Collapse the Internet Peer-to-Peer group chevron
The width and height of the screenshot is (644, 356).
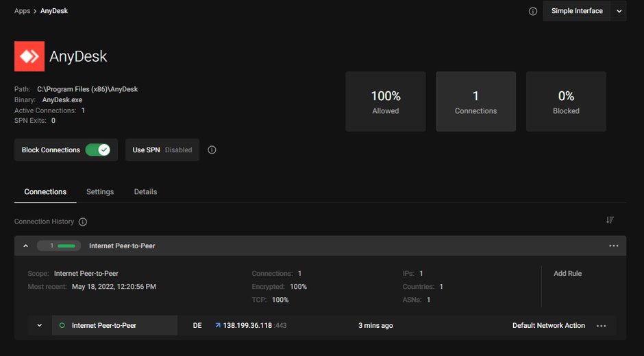click(25, 246)
